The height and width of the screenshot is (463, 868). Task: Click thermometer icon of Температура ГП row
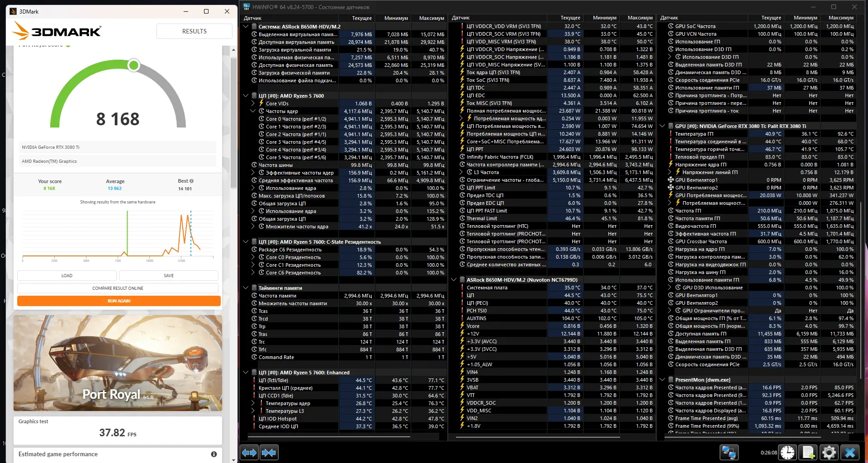coord(671,134)
